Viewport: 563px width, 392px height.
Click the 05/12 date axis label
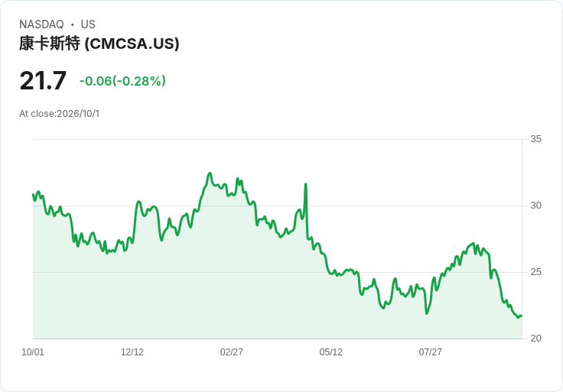click(x=330, y=352)
